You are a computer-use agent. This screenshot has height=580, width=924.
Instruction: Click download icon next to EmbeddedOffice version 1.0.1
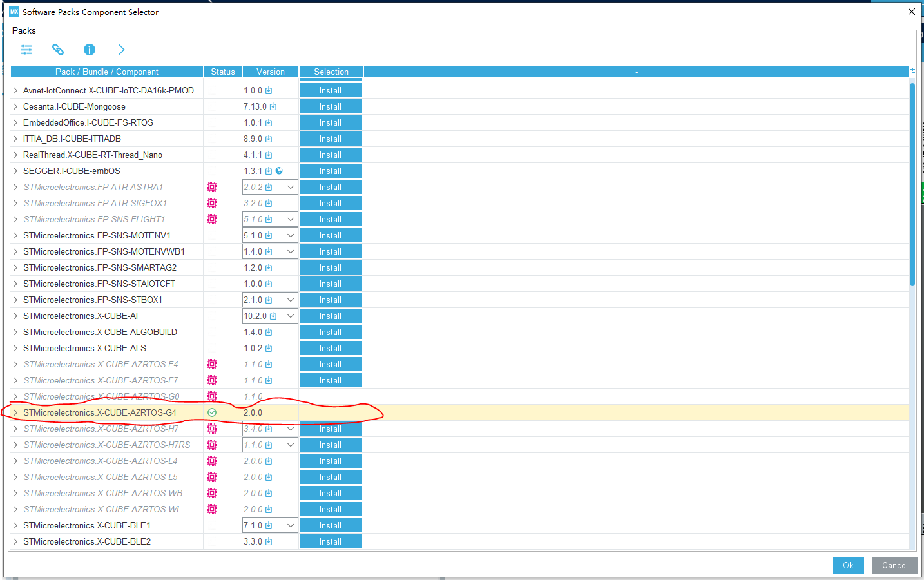click(x=269, y=123)
